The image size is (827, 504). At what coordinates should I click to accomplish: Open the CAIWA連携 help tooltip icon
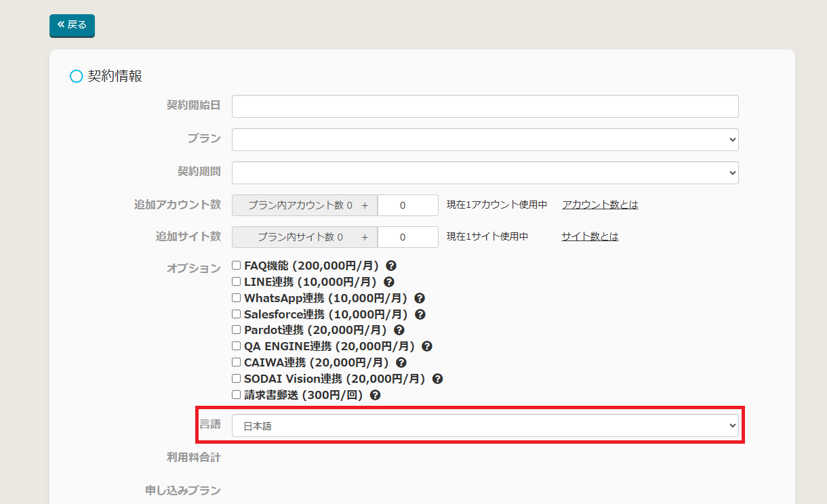pyautogui.click(x=401, y=362)
